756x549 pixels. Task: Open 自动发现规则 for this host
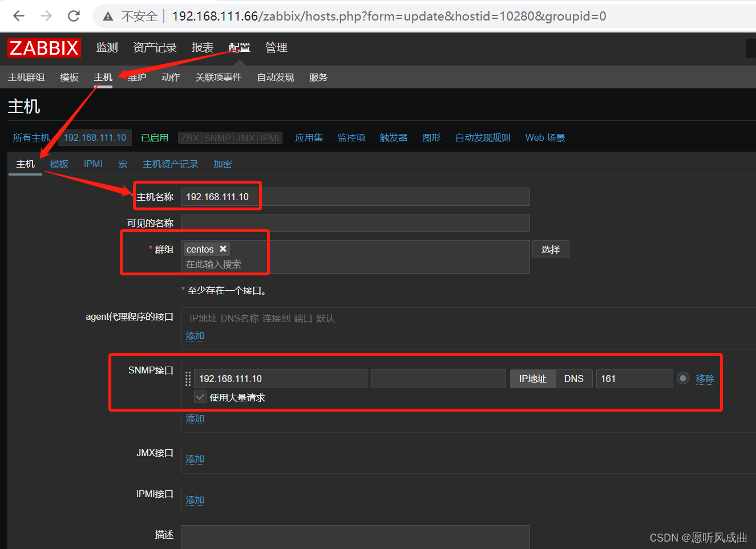pos(483,137)
